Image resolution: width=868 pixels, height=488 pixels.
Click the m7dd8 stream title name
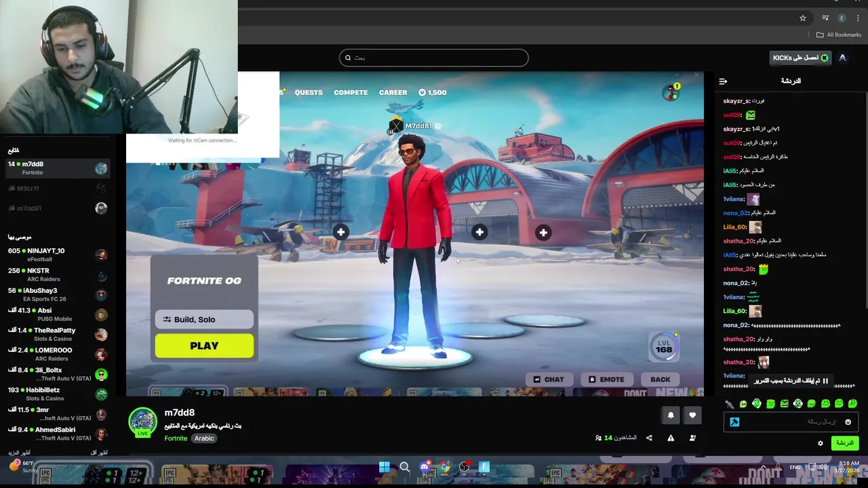pos(180,413)
